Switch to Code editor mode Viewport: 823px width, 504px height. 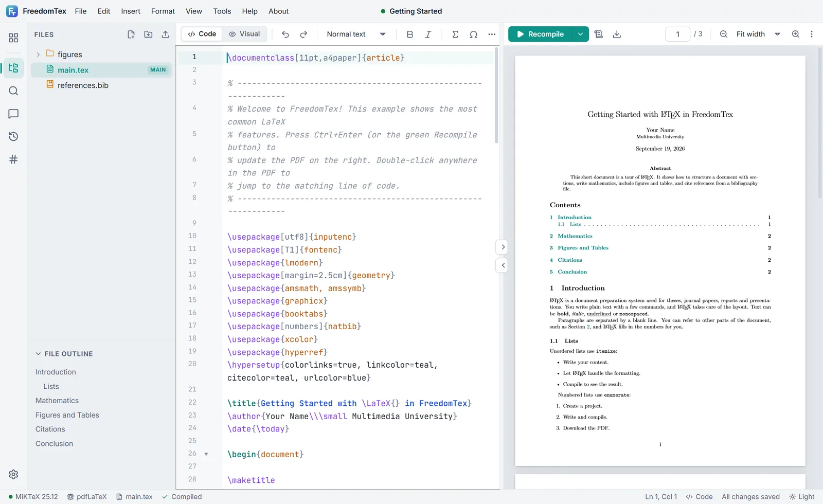(x=202, y=34)
